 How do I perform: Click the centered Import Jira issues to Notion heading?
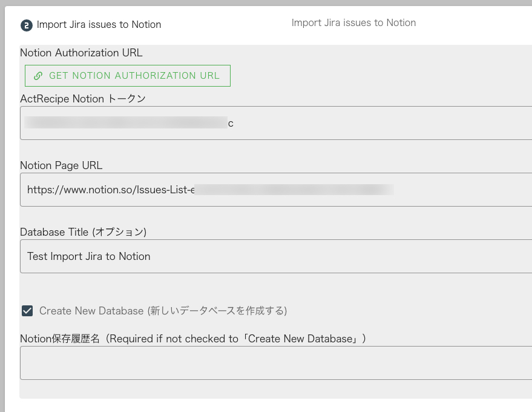[x=353, y=23]
